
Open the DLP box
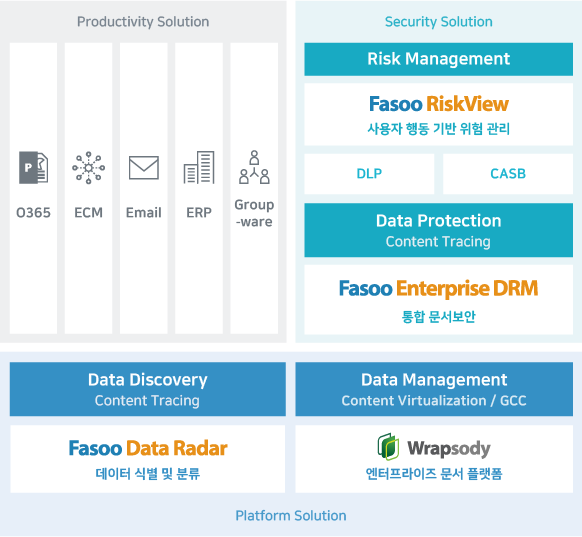pos(369,174)
